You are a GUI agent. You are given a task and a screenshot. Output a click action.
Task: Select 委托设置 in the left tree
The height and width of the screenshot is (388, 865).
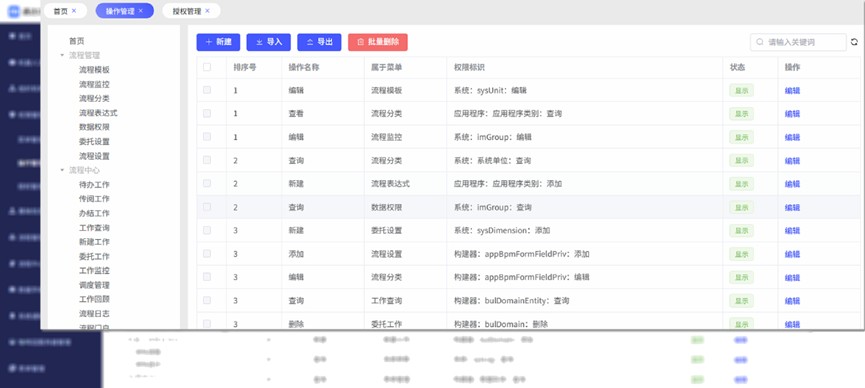94,142
